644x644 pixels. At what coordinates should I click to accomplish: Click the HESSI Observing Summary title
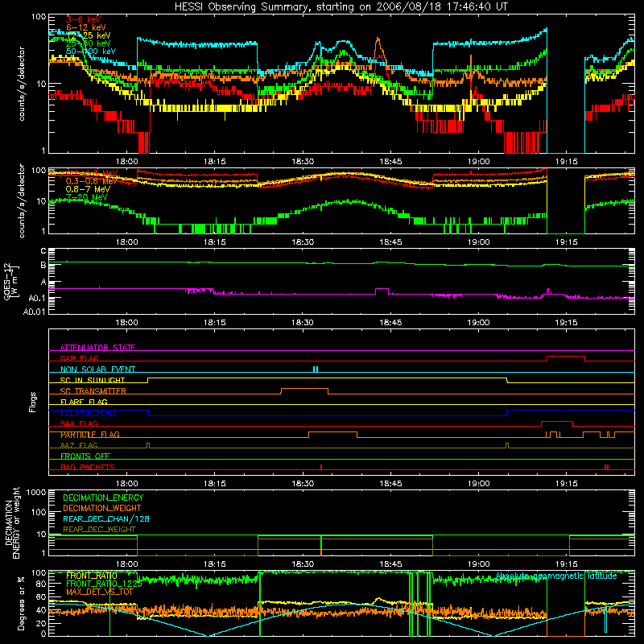click(341, 7)
